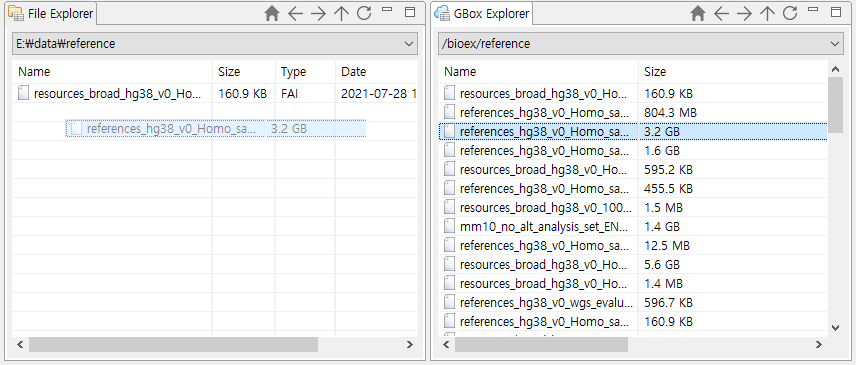The image size is (856, 365).
Task: Minimize the File Explorer panel
Action: pos(387,10)
